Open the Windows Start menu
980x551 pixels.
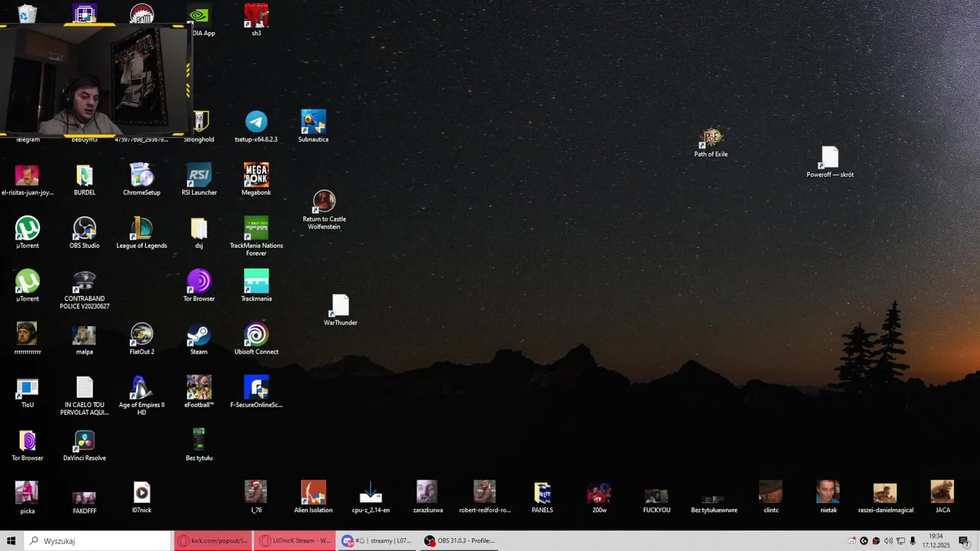click(11, 541)
